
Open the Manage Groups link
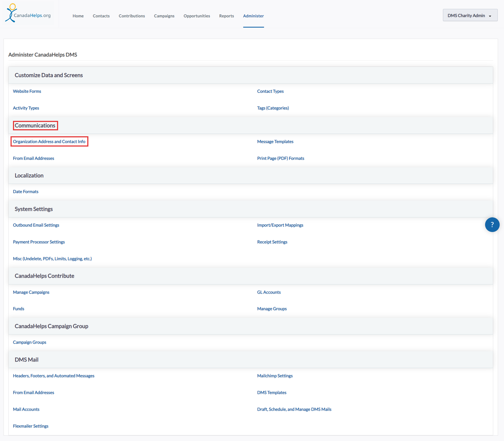click(272, 309)
